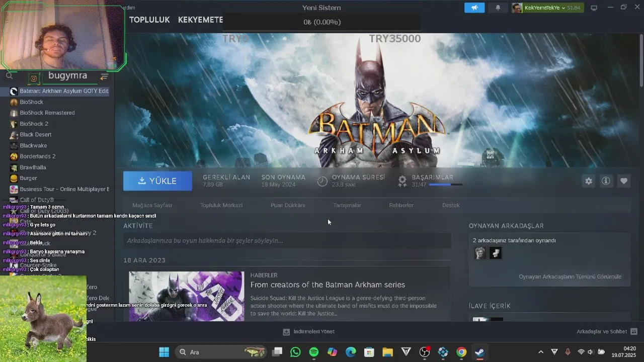Viewport: 644px width, 362px height.
Task: Click the BAŞARIMLAR achievements progress bar
Action: click(445, 185)
